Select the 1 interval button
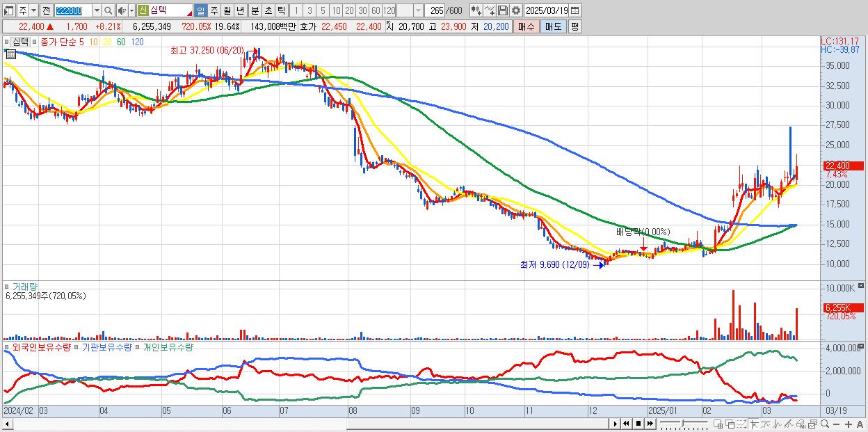Viewport: 868px width, 432px height. (x=296, y=10)
